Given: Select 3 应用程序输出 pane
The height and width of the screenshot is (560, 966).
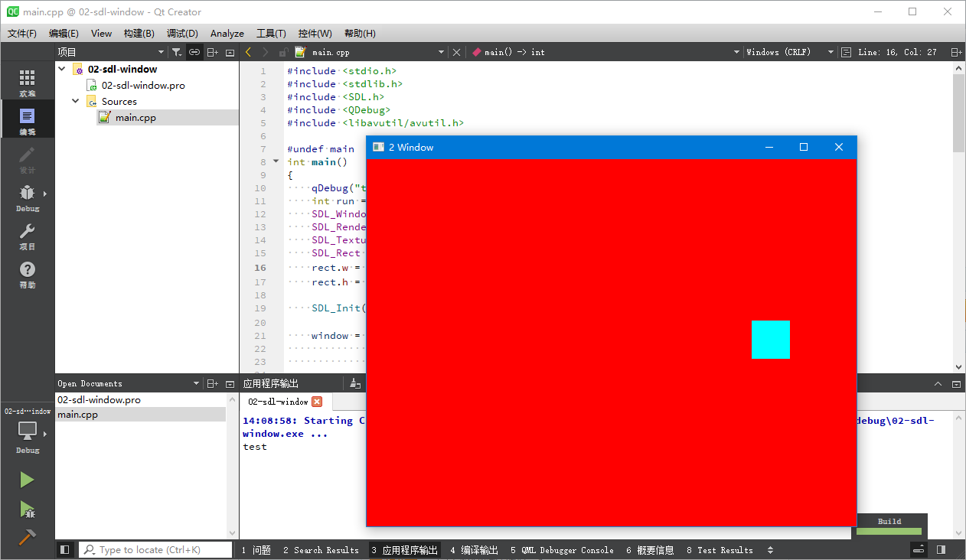Looking at the screenshot, I should click(405, 550).
